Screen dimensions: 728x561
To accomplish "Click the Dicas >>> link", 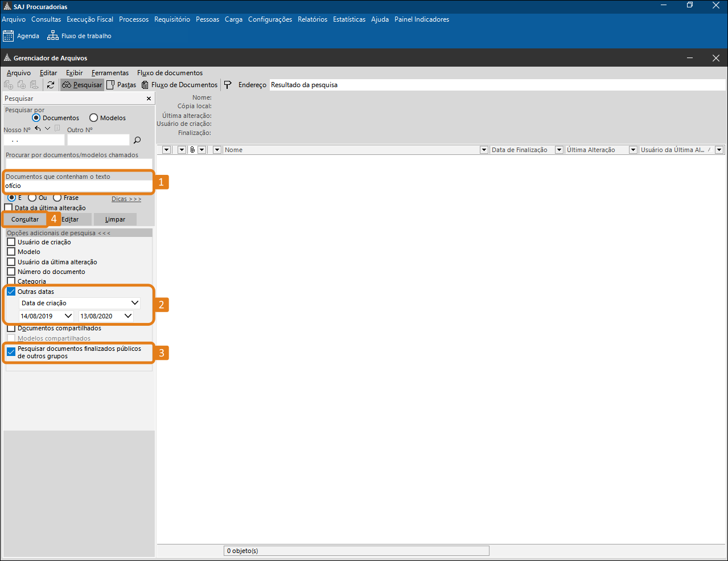I will (126, 199).
